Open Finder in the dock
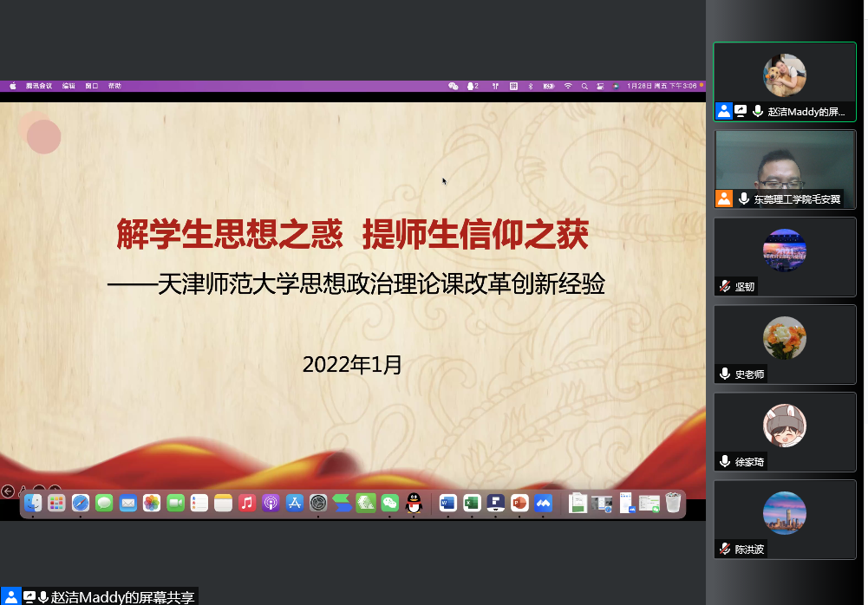Viewport: 868px width, 605px height. click(33, 503)
